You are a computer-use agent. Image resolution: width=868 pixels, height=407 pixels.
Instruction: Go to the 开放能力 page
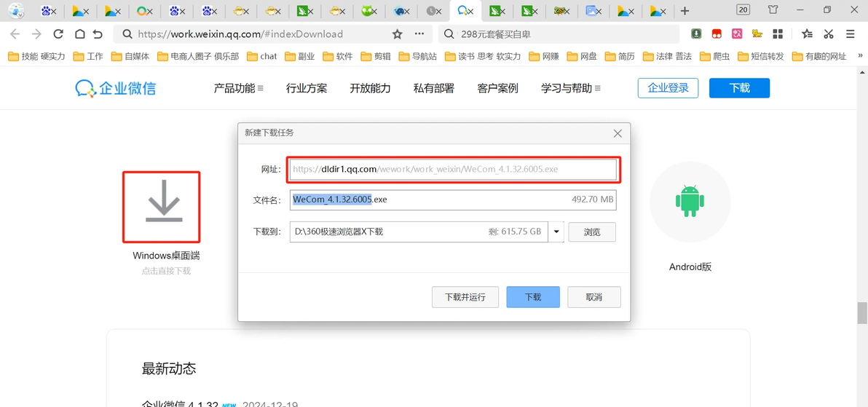[x=371, y=88]
